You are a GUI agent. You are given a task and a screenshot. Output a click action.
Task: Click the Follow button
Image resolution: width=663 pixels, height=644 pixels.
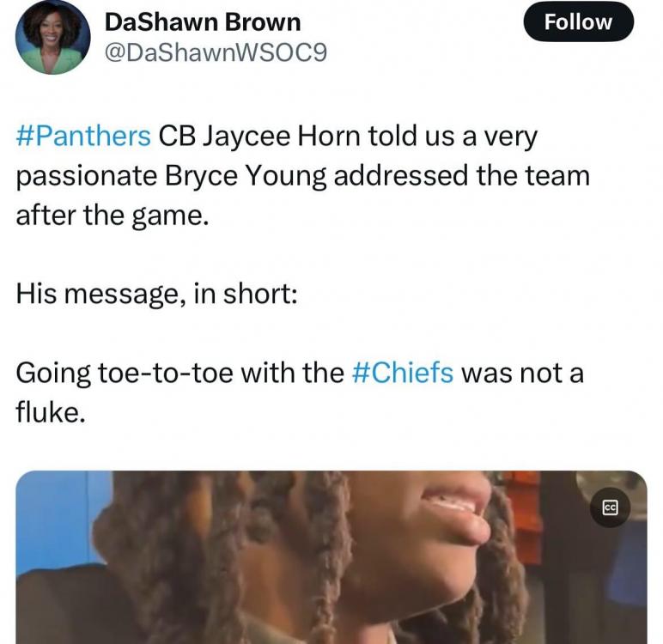point(579,22)
